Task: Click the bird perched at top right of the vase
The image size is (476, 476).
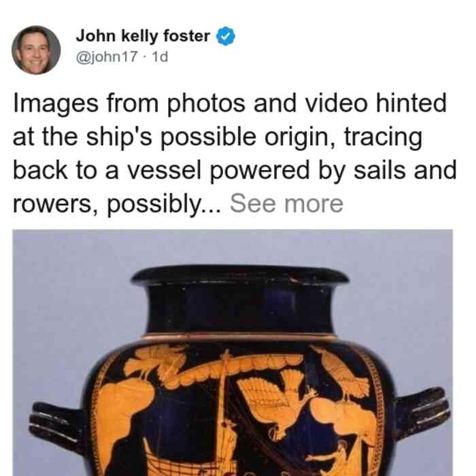Action: coord(345,374)
